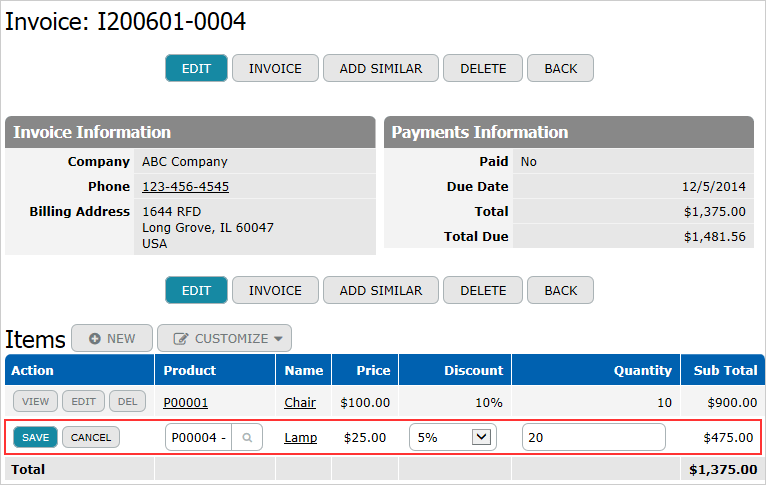Click the Paid value No

pos(529,162)
